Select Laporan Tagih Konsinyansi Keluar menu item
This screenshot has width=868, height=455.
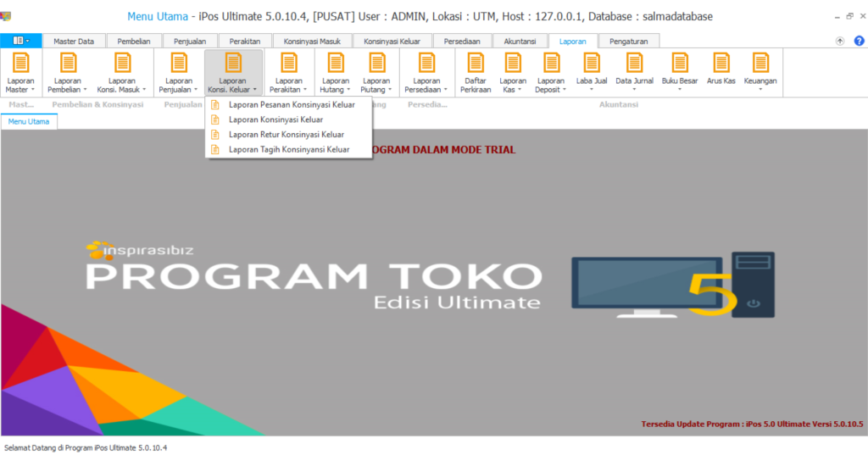tap(288, 149)
